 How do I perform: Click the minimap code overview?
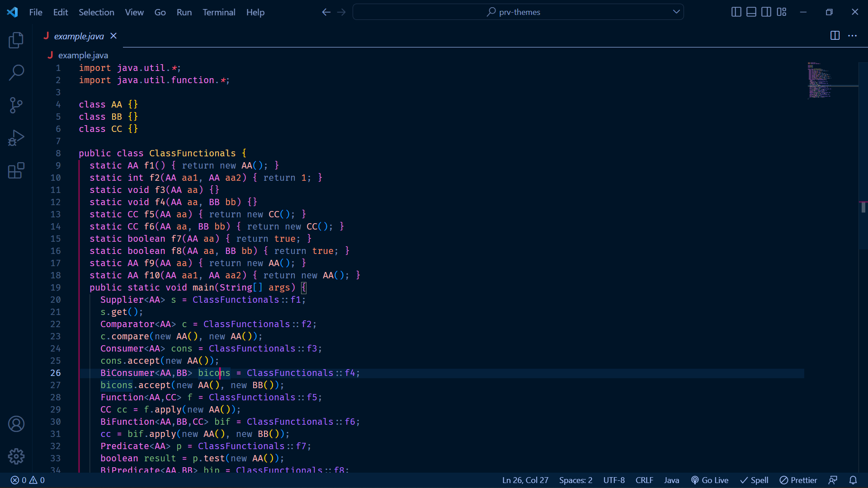coord(819,80)
